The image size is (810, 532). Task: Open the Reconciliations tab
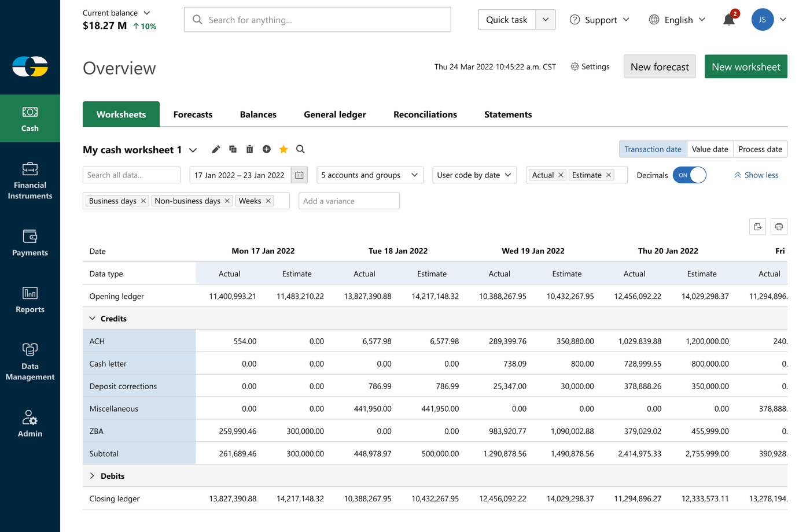pyautogui.click(x=425, y=114)
